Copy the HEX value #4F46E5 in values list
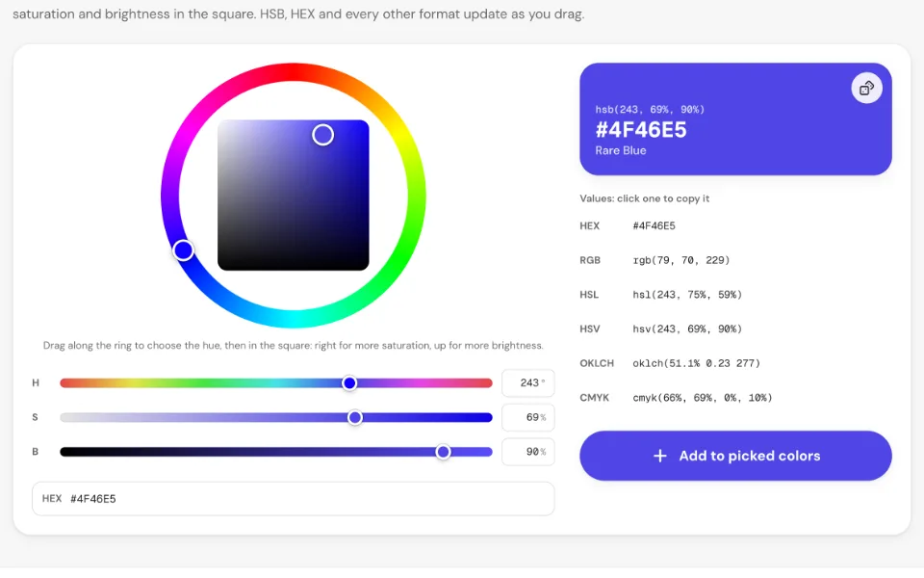Viewport: 924px width, 578px height. point(654,225)
